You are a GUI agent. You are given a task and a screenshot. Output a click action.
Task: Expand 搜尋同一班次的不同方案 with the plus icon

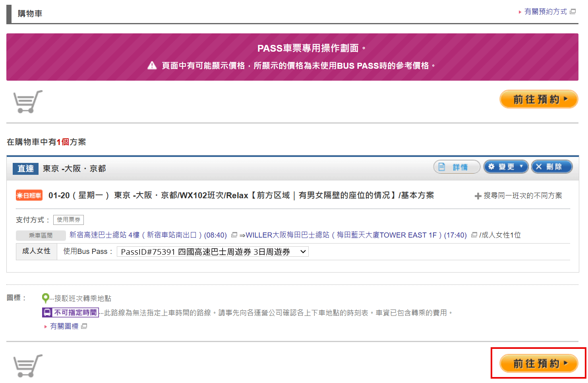point(478,195)
